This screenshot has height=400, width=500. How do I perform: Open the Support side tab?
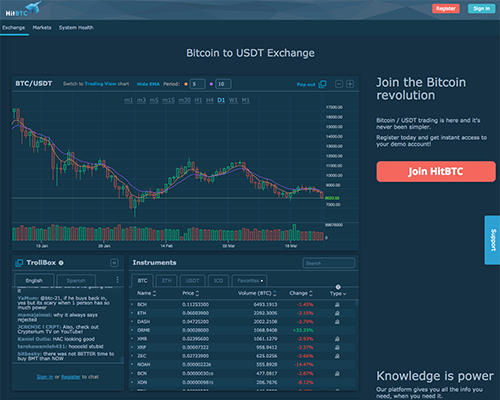(492, 240)
